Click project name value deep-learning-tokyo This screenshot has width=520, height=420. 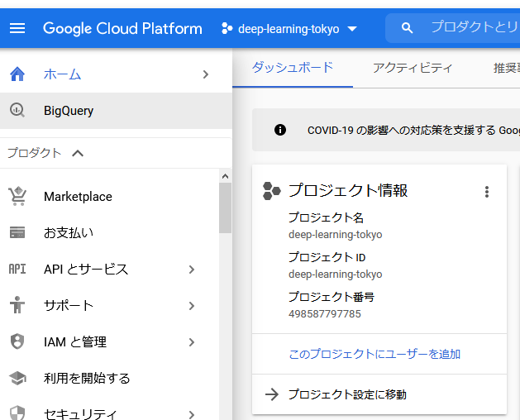point(336,235)
